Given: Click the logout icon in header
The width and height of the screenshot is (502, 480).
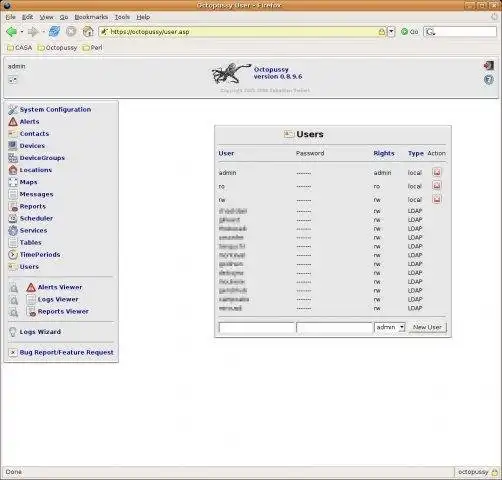Looking at the screenshot, I should click(489, 65).
